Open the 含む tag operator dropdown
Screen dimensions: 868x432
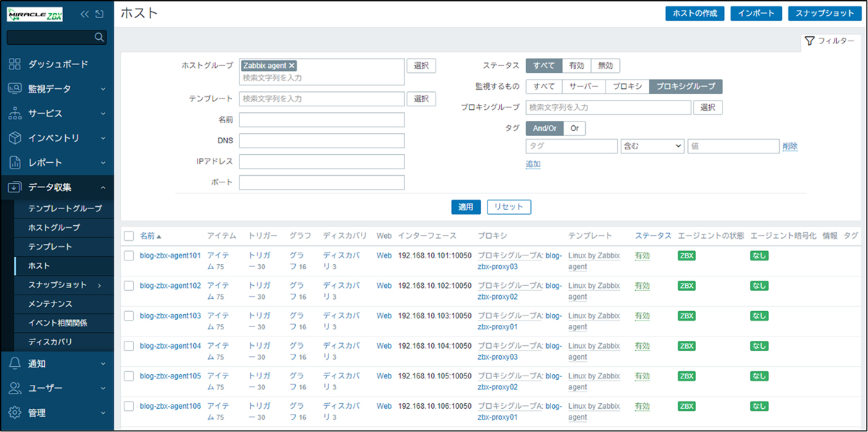tap(652, 146)
